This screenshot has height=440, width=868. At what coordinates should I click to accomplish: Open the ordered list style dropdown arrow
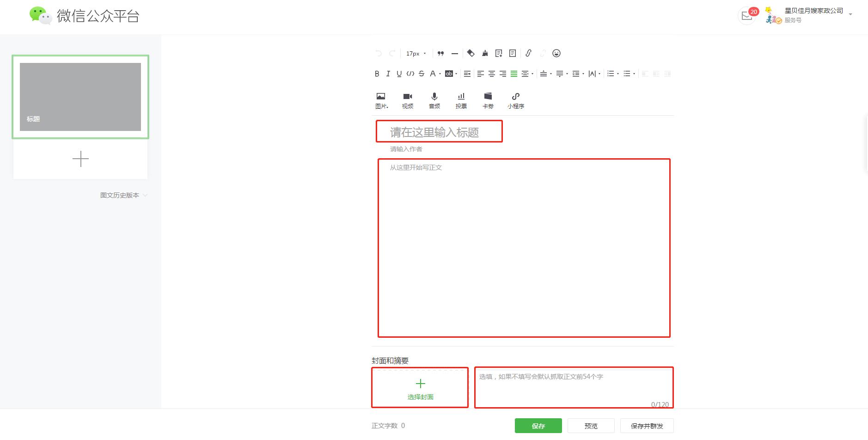click(x=618, y=74)
